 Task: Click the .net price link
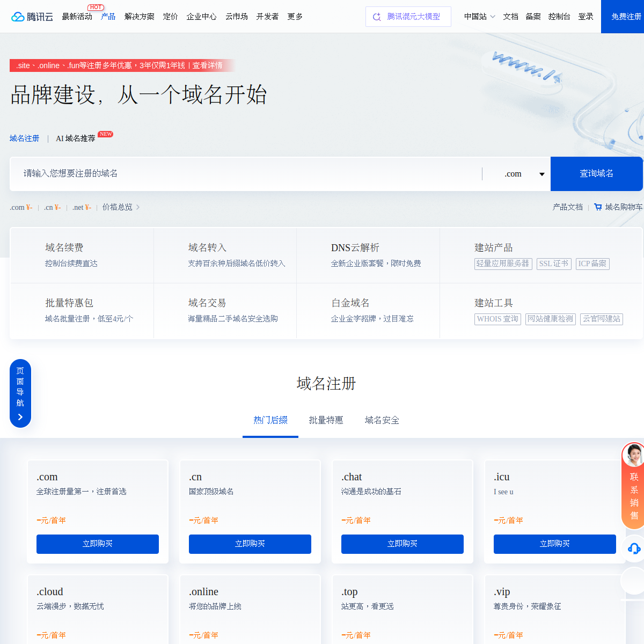[82, 207]
